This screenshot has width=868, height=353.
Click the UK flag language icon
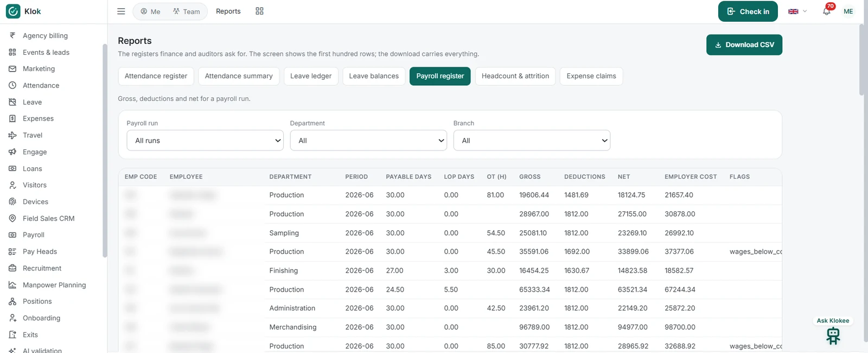click(x=793, y=11)
